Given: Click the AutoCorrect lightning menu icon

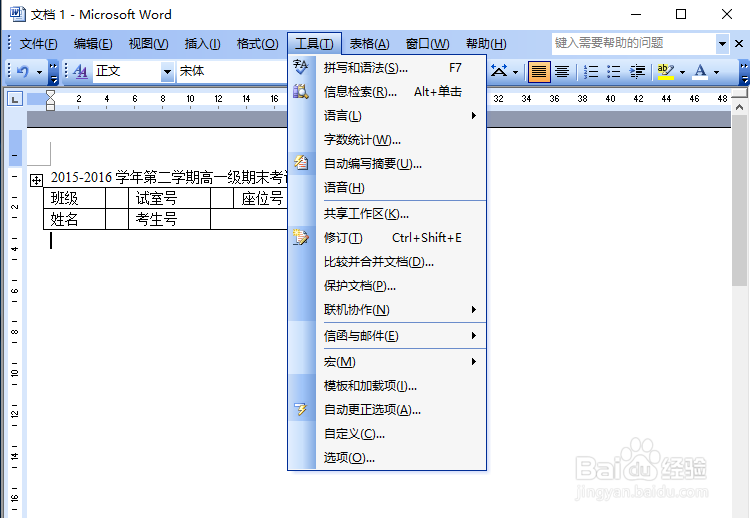Looking at the screenshot, I should [301, 409].
